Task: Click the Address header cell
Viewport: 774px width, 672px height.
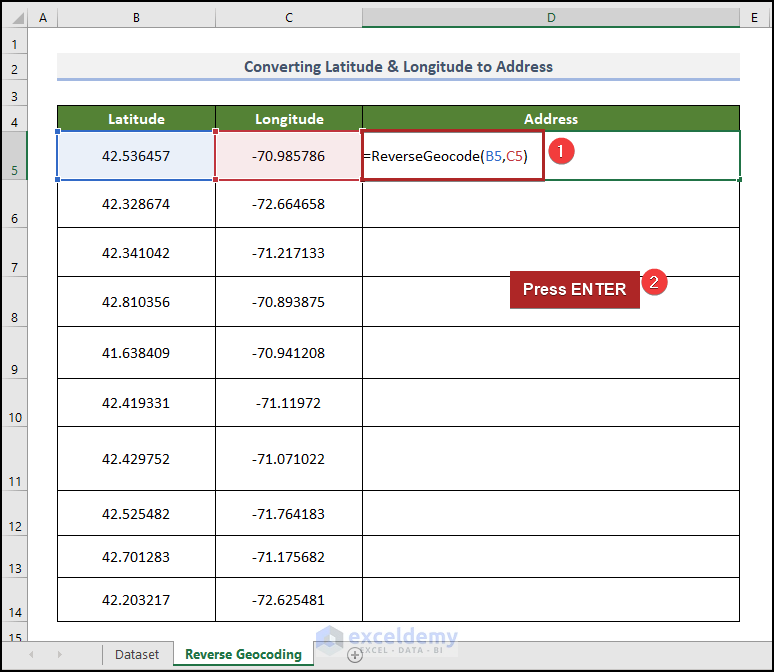Action: click(x=551, y=119)
